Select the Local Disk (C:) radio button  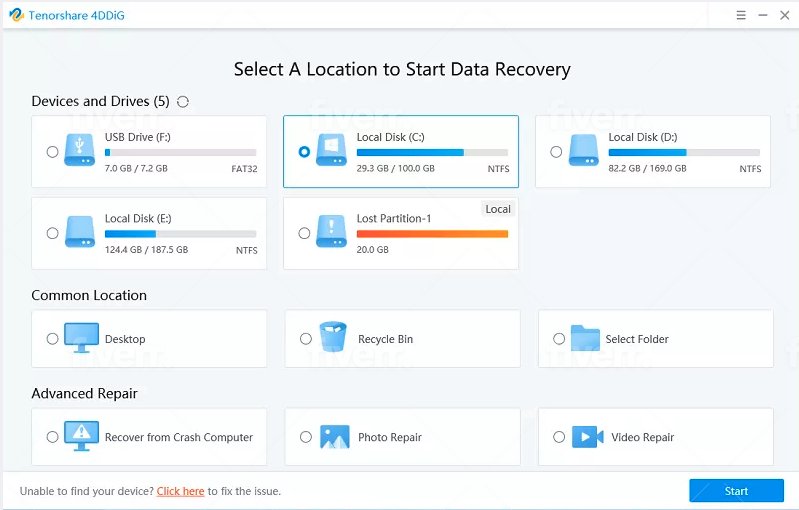pos(304,152)
